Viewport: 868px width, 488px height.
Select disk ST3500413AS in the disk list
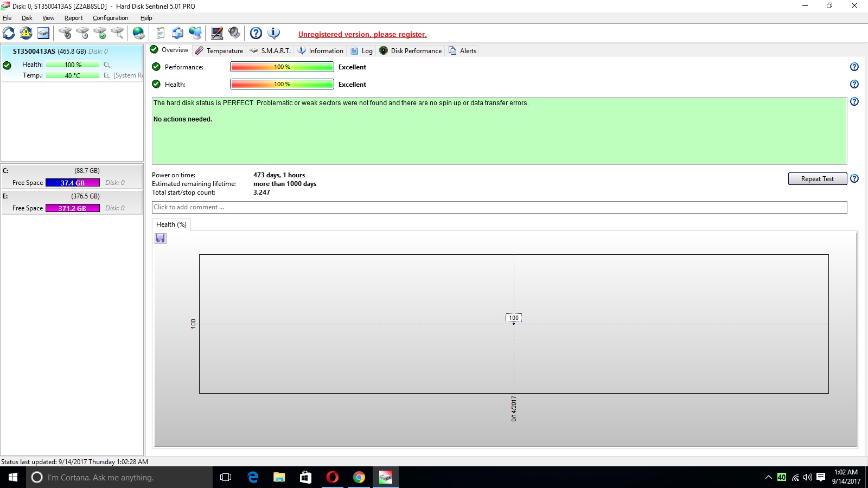tap(72, 63)
